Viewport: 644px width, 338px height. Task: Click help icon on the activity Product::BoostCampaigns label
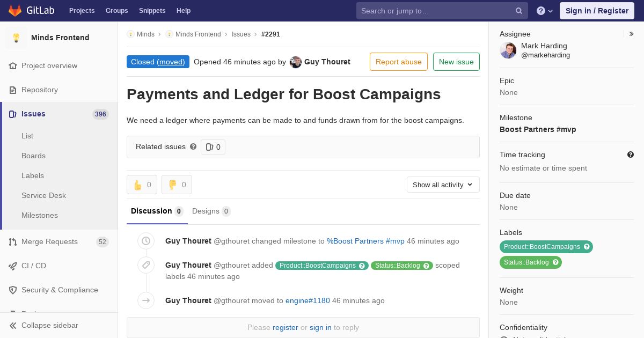[x=362, y=266]
